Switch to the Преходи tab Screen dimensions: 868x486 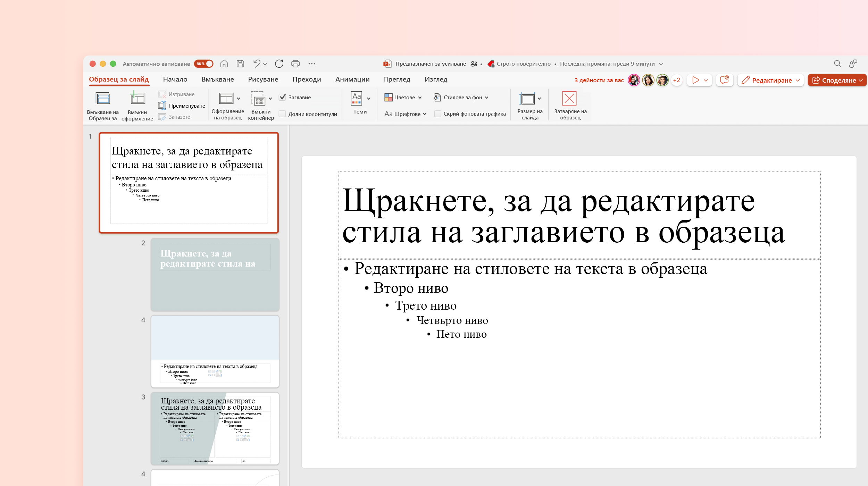[307, 79]
